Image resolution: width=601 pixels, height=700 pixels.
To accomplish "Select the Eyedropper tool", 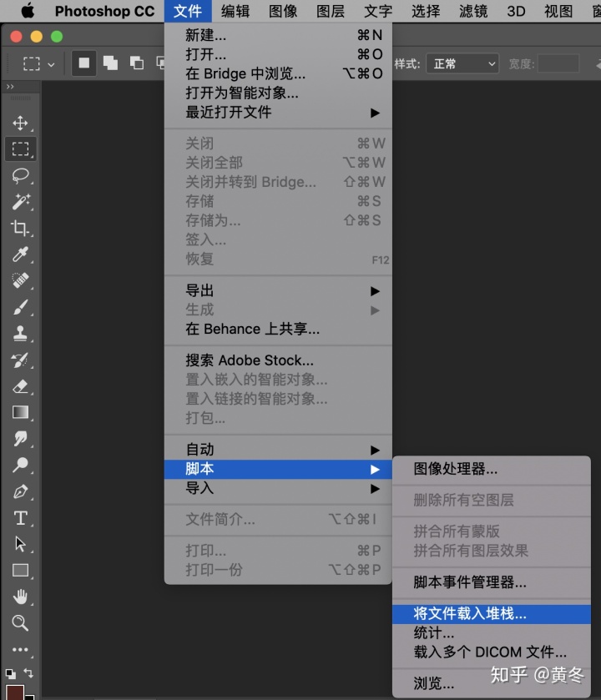I will (x=20, y=254).
